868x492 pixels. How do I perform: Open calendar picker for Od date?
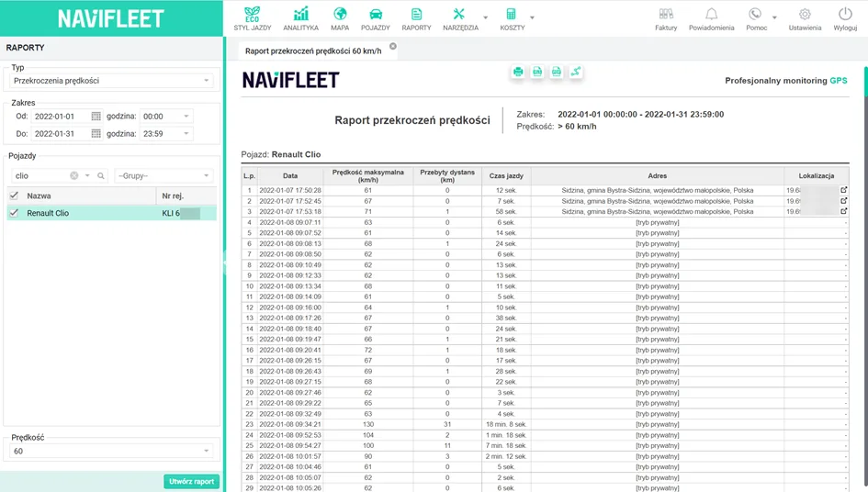pyautogui.click(x=96, y=117)
